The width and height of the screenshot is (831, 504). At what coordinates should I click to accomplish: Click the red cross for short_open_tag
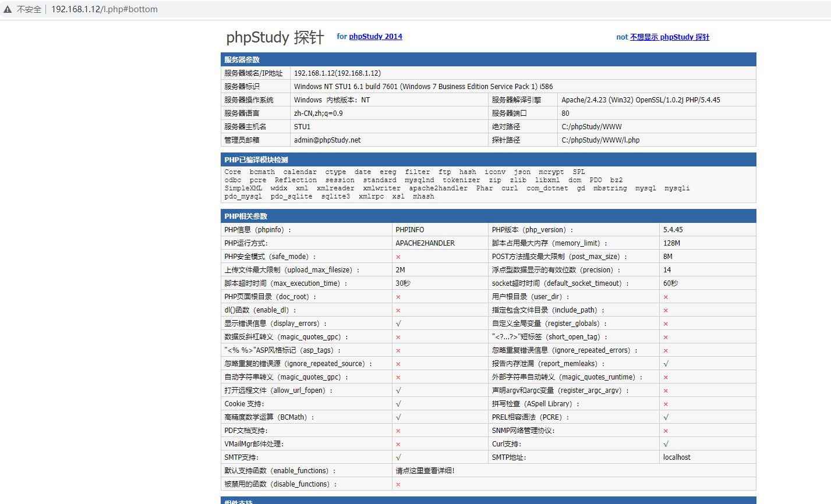pyautogui.click(x=666, y=338)
